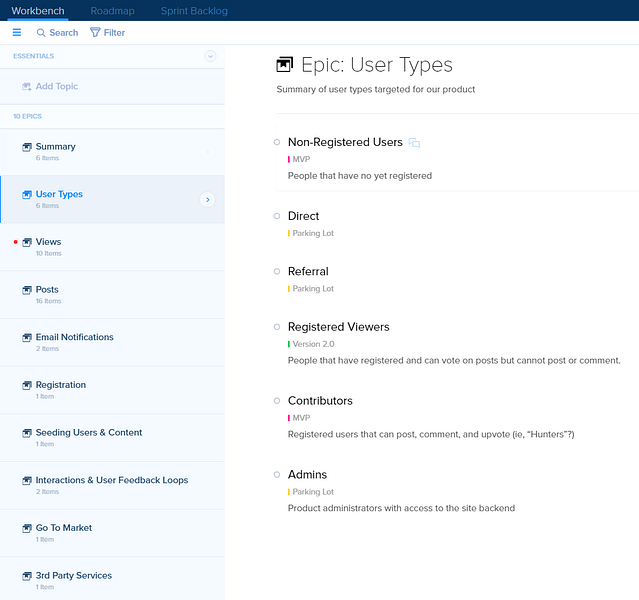The height and width of the screenshot is (600, 639).
Task: Open comments icon on Non-Registered Users
Action: (x=414, y=143)
